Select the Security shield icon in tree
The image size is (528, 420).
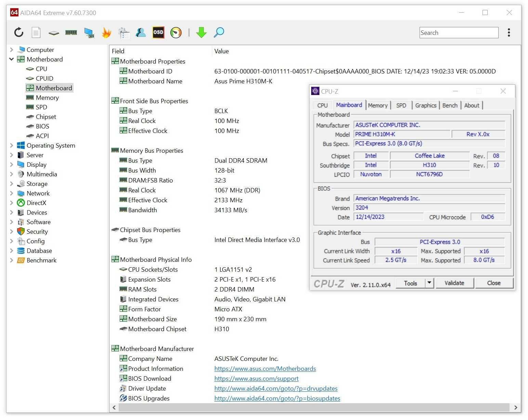(21, 231)
